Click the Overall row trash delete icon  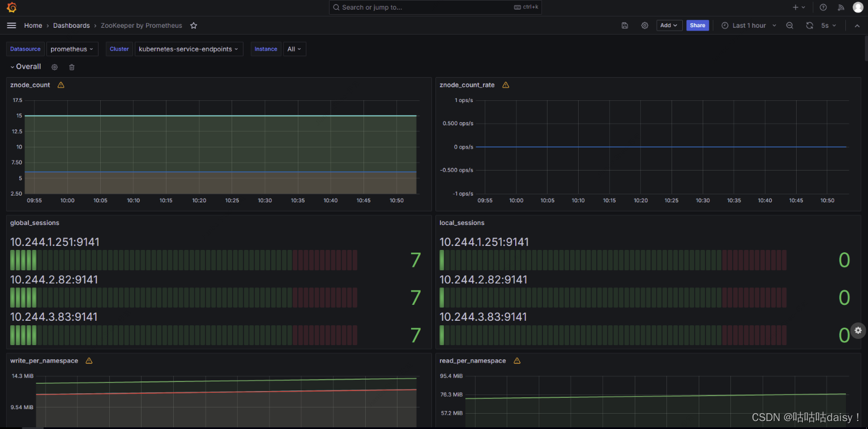pos(72,67)
